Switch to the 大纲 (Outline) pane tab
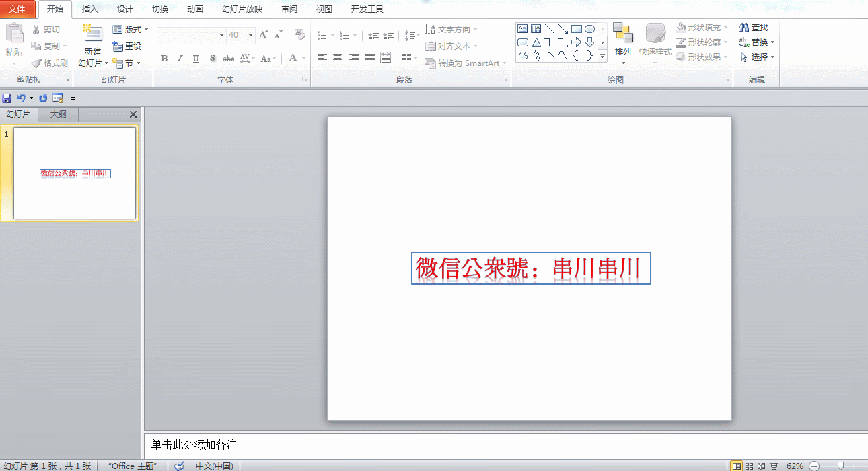 point(57,114)
